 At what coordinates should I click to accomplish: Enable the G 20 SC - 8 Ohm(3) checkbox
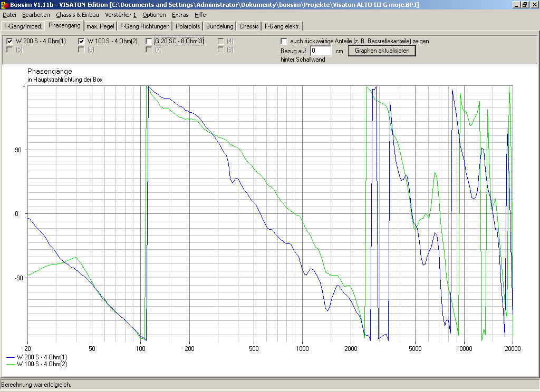tap(149, 41)
